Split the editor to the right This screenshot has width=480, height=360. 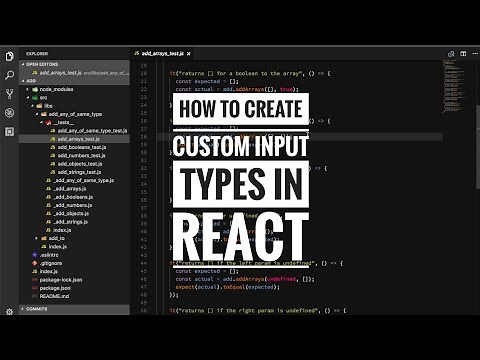[463, 54]
